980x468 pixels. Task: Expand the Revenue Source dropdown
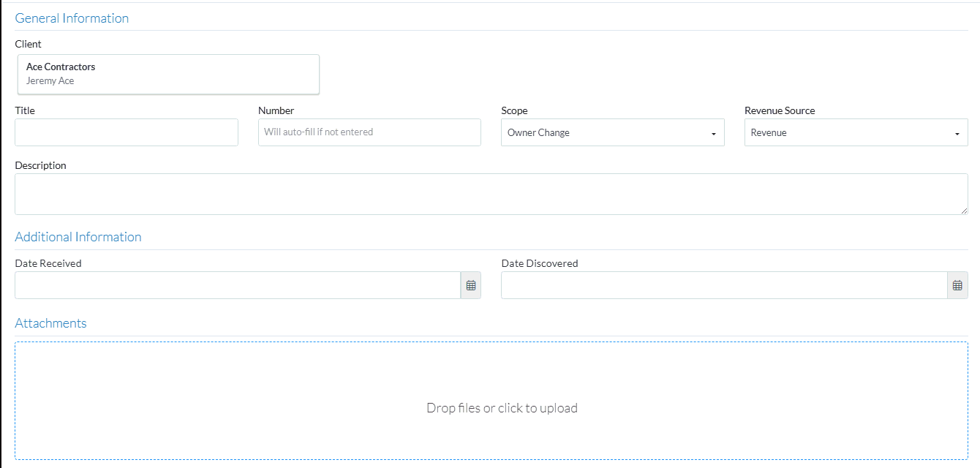click(856, 133)
